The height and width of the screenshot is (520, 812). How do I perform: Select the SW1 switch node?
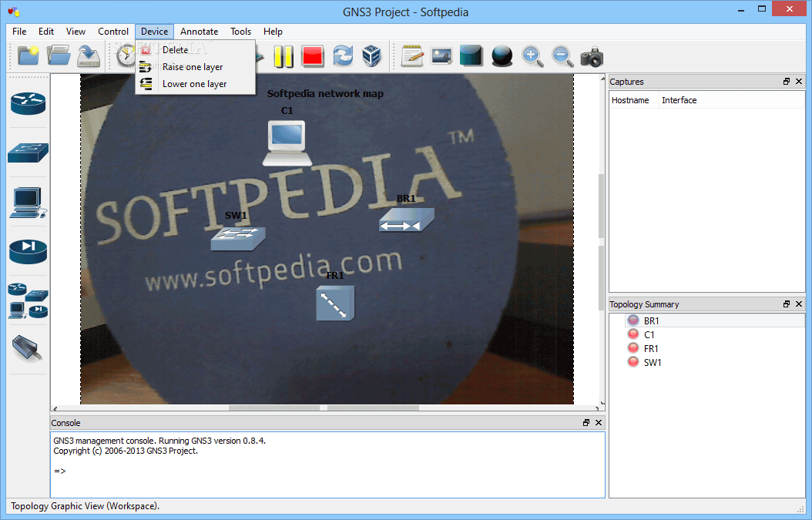(238, 238)
